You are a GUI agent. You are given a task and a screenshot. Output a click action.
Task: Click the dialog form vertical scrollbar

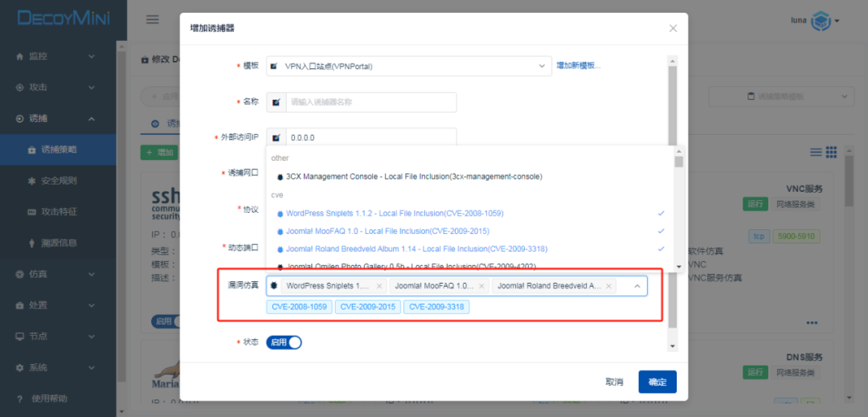click(x=673, y=196)
